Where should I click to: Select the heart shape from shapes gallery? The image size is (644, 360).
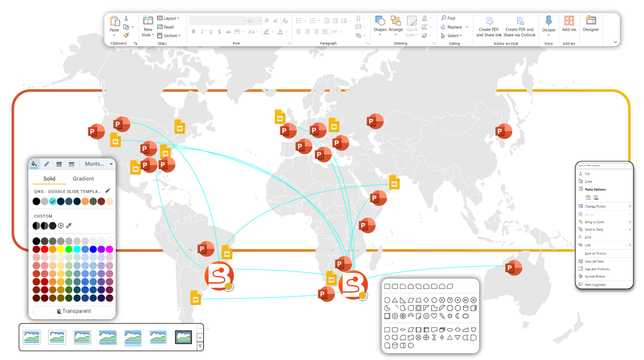[434, 316]
